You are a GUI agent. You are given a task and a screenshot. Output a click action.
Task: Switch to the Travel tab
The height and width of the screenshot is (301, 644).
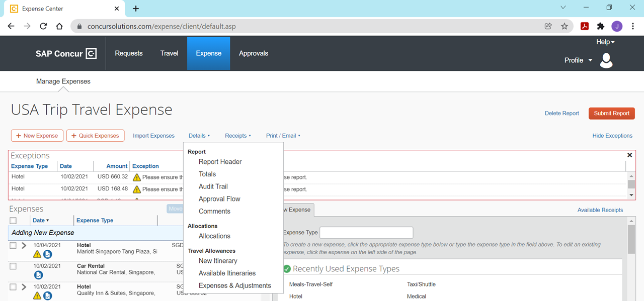(169, 53)
